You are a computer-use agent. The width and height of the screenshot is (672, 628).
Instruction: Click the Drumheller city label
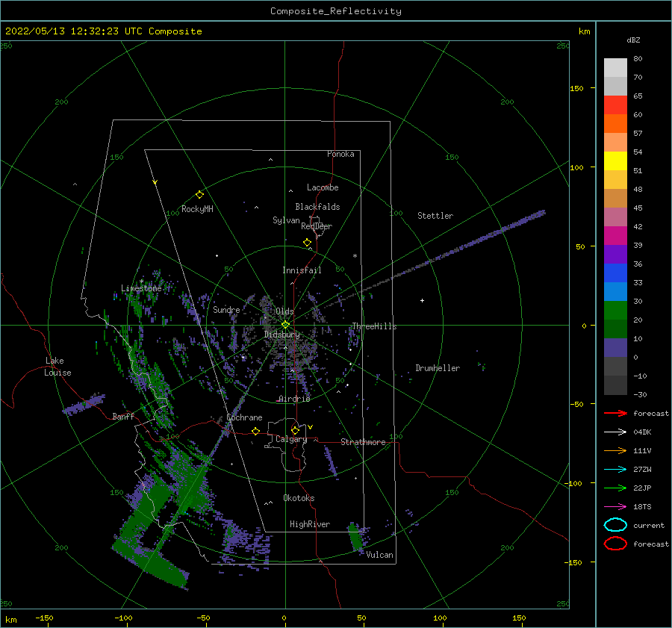coord(438,368)
